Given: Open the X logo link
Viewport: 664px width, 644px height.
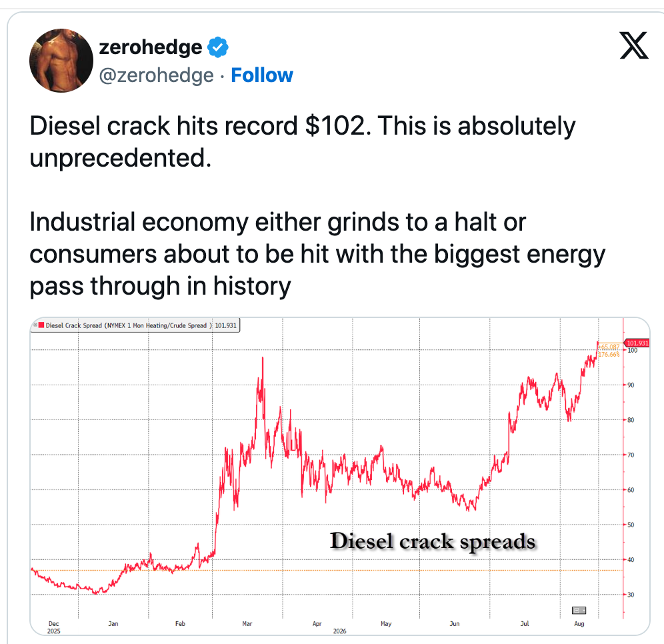Looking at the screenshot, I should pos(634,45).
